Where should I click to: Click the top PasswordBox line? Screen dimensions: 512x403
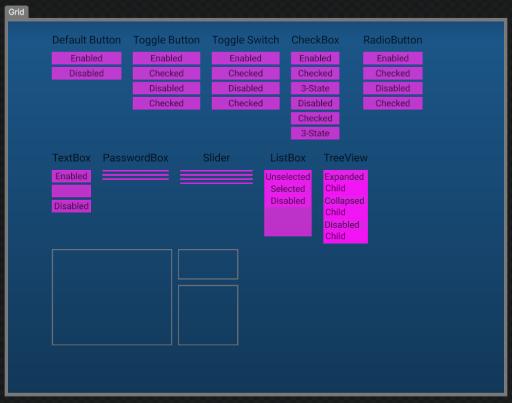point(135,171)
